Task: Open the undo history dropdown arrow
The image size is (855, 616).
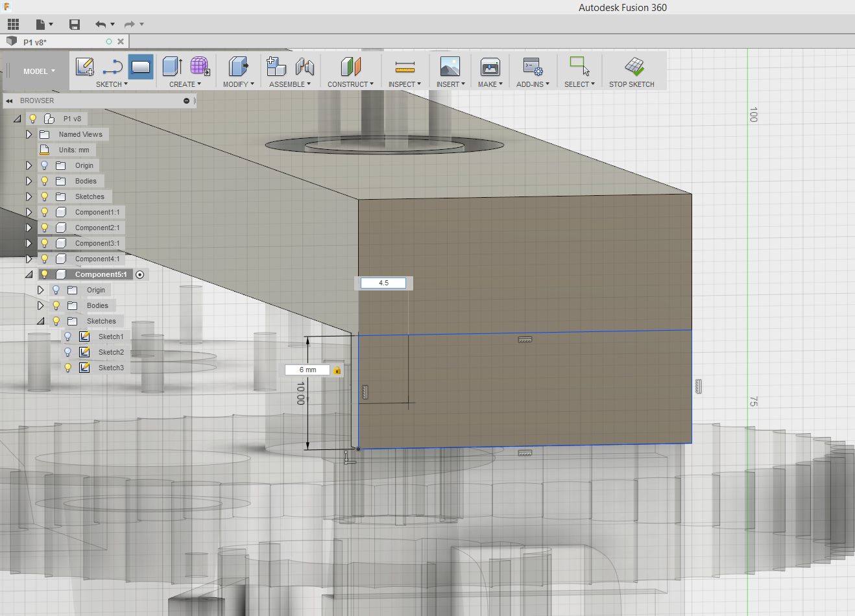Action: [113, 25]
